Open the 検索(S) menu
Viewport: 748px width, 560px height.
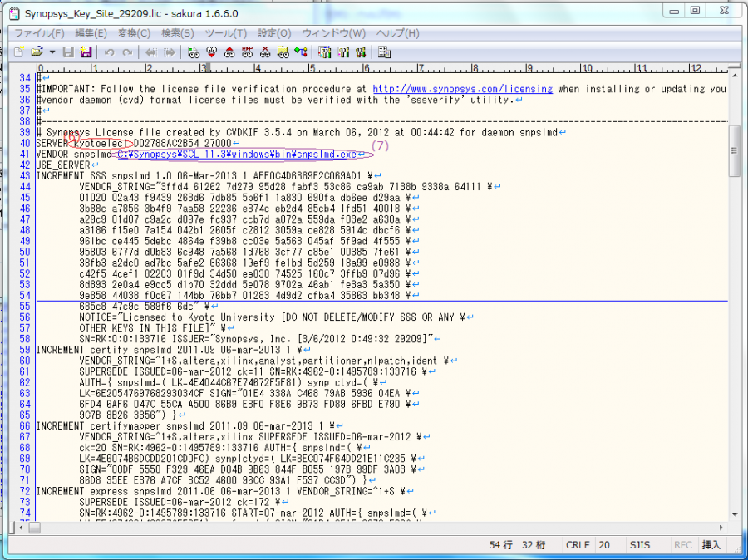[177, 33]
